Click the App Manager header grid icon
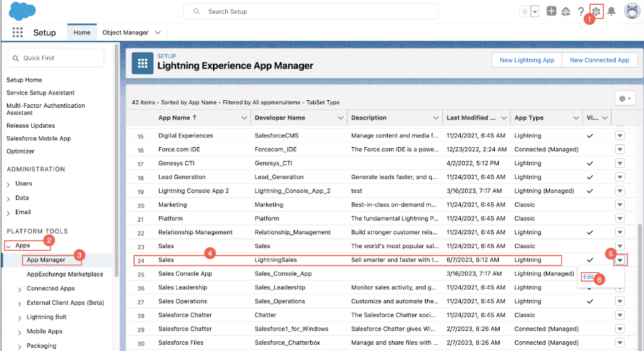This screenshot has height=351, width=644. pos(142,63)
